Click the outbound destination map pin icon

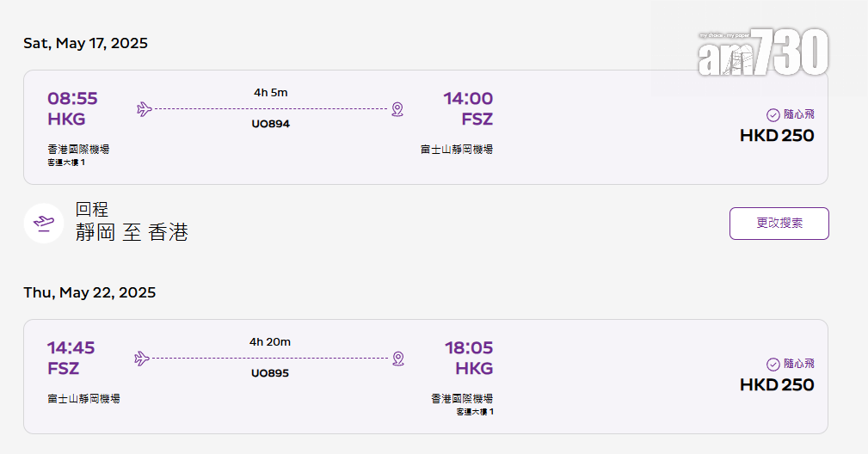click(397, 109)
